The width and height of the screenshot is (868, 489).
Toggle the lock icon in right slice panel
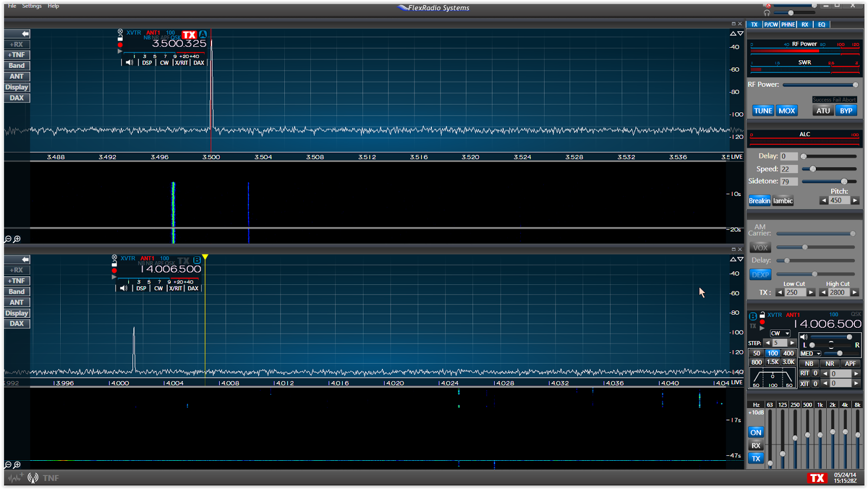(x=762, y=315)
